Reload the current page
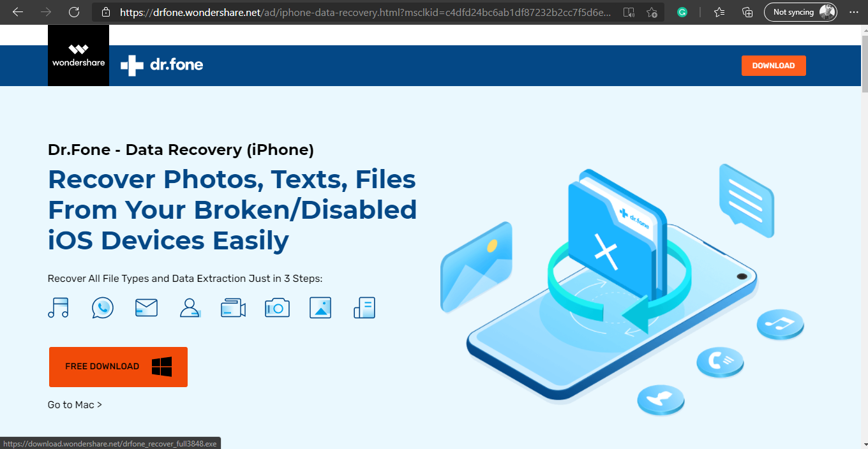 point(74,12)
